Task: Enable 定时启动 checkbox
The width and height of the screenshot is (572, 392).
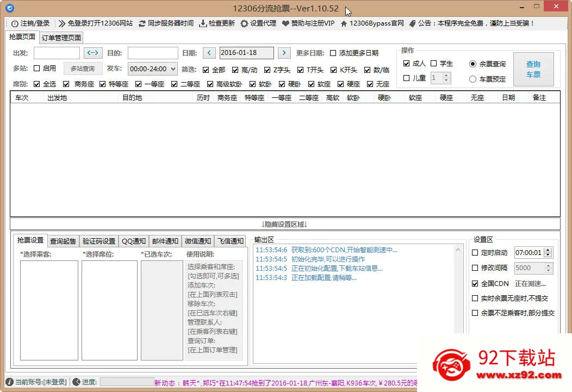Action: coord(475,252)
